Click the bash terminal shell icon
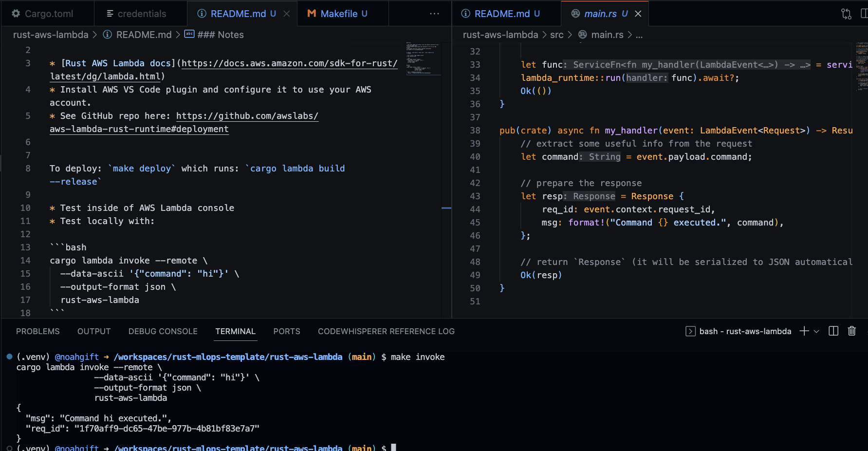 (x=690, y=331)
